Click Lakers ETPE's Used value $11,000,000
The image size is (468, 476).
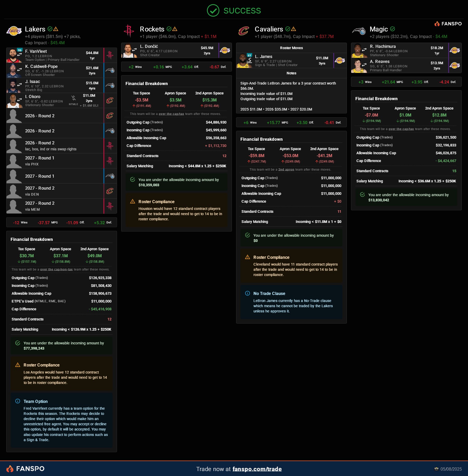(x=101, y=301)
